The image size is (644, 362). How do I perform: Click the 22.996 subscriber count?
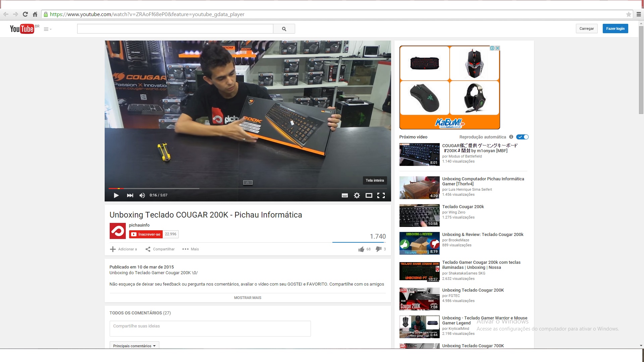click(171, 234)
